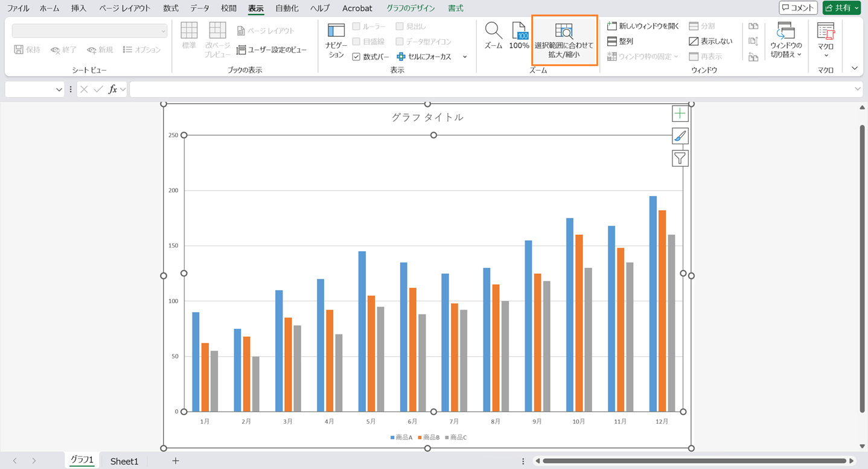Viewport: 868px width, 469px height.
Task: Switch to 書式 tab
Action: (x=456, y=8)
